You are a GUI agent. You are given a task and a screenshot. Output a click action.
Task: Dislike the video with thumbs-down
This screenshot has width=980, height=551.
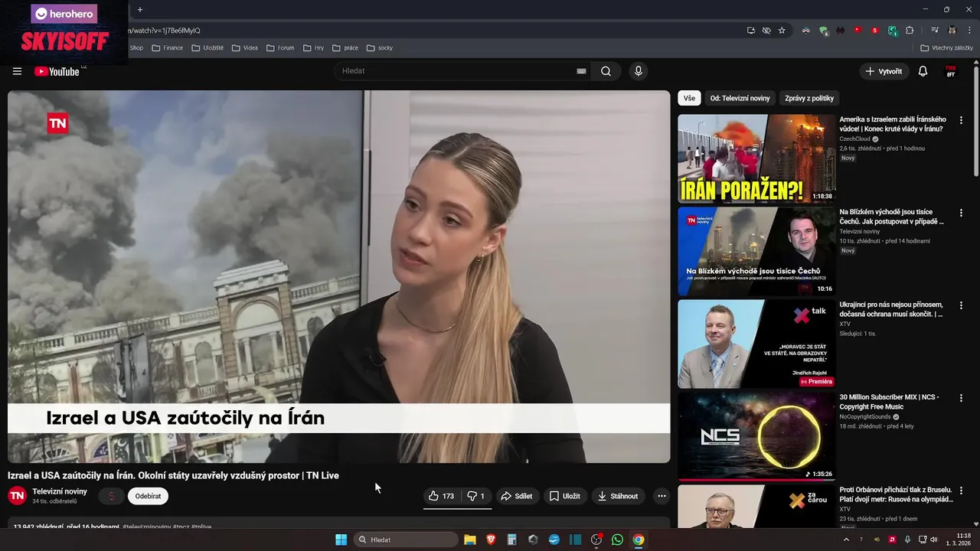(475, 496)
